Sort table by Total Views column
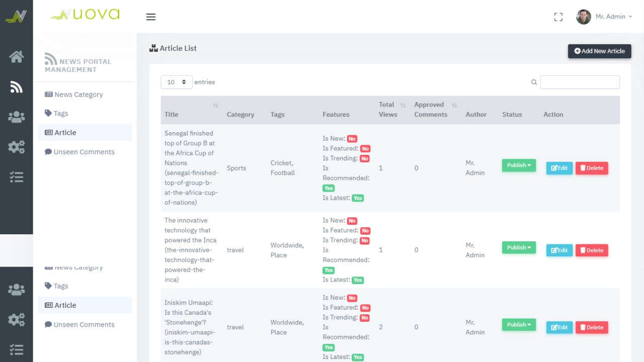 click(x=403, y=105)
